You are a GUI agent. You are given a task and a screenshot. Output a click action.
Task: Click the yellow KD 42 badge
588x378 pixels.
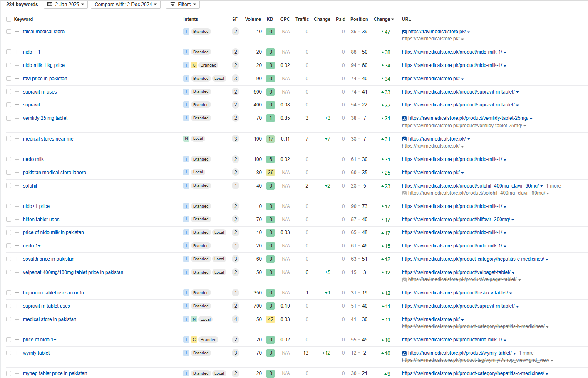270,319
